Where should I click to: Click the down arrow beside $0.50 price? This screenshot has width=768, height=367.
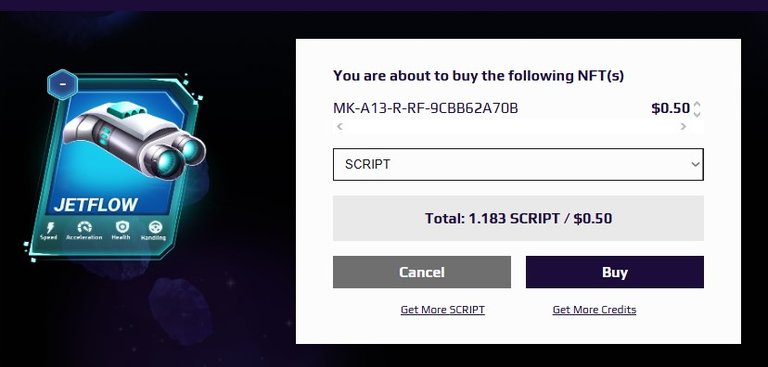[x=697, y=114]
